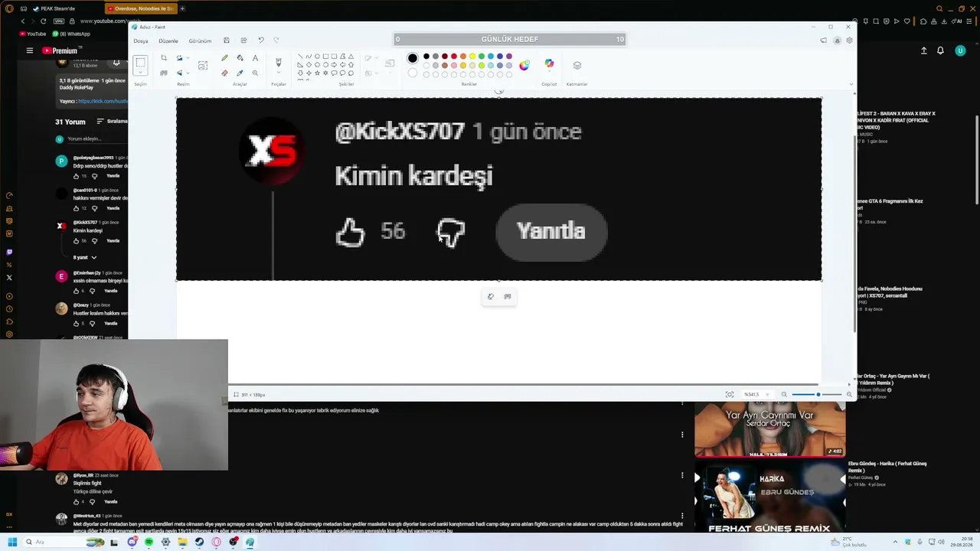This screenshot has width=980, height=551.
Task: Open Paint settings gear icon
Action: 849,41
